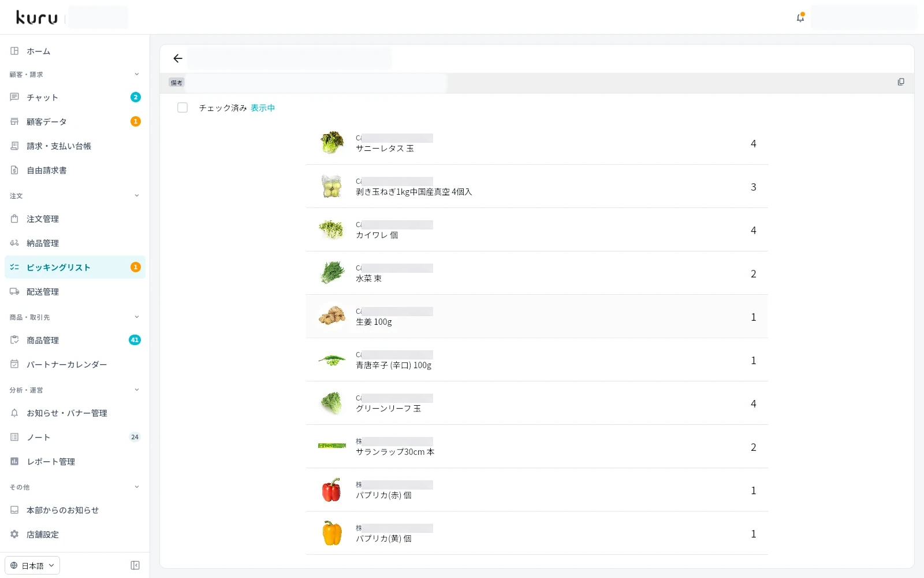Click the お知らせ・バナー管理 bell icon

coord(14,413)
